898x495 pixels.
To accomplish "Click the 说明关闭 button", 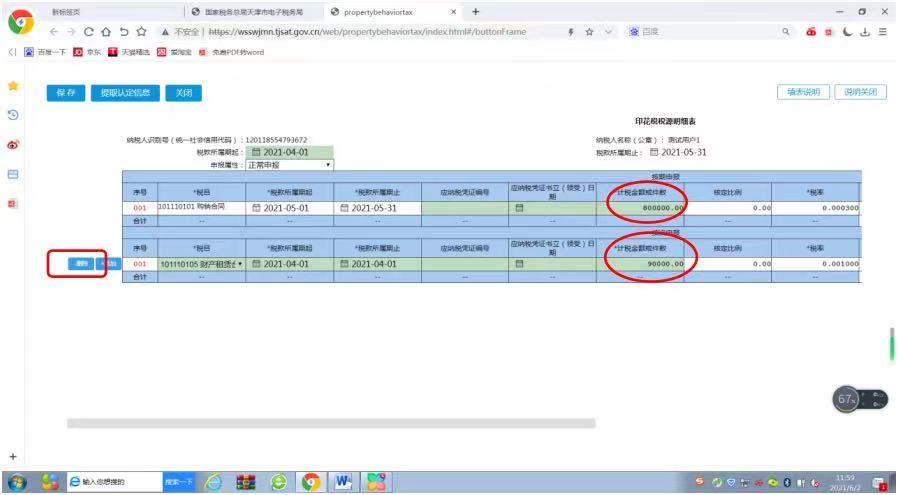I will coord(860,92).
